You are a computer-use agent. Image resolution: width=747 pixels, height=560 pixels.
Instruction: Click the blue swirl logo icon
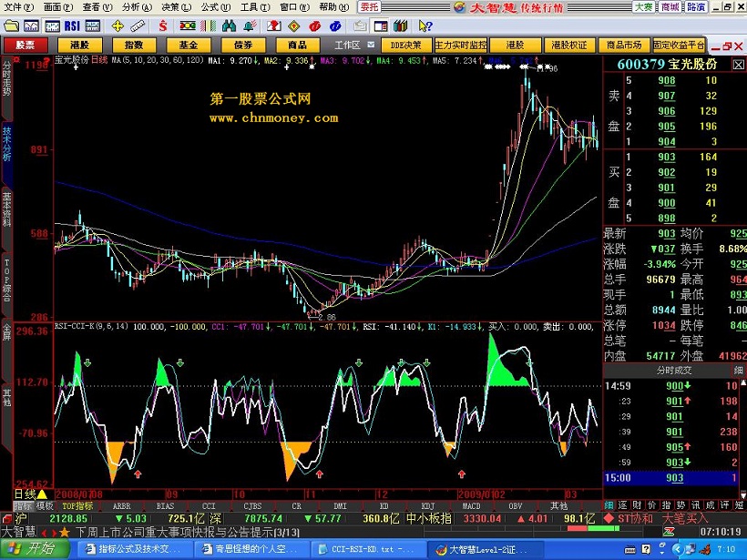[335, 25]
